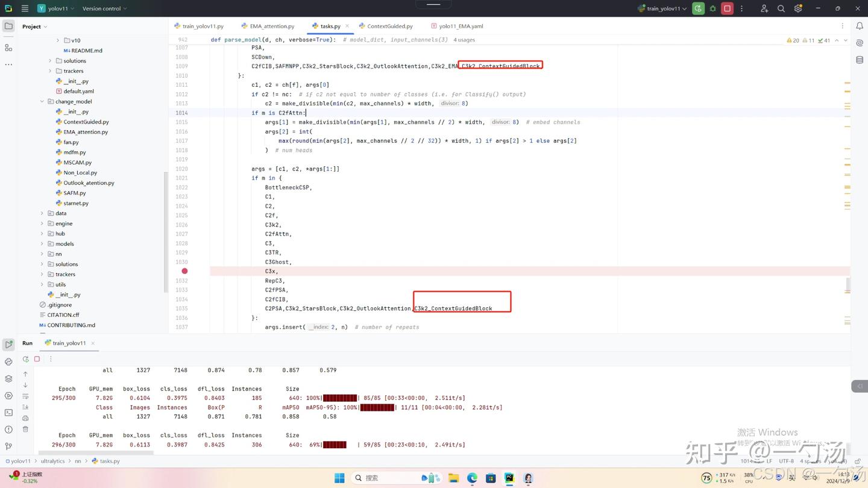This screenshot has width=868, height=488.
Task: Toggle soft-wrap in the Run console
Action: coord(25,396)
